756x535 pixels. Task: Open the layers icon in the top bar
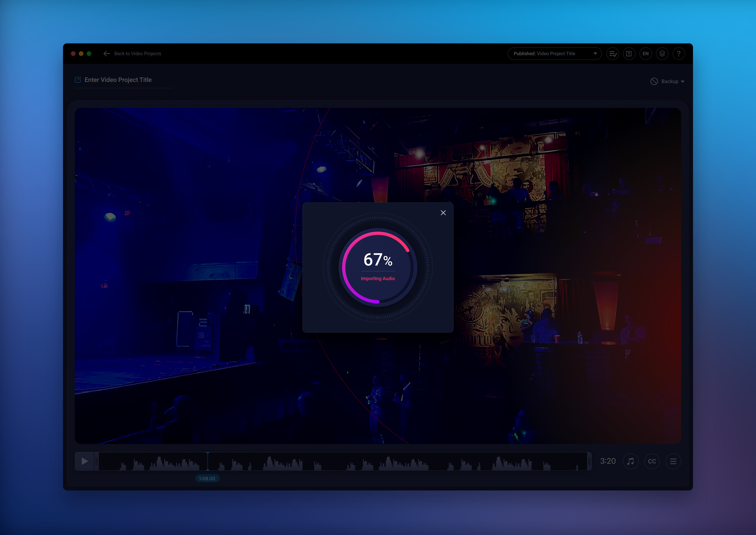coord(662,53)
